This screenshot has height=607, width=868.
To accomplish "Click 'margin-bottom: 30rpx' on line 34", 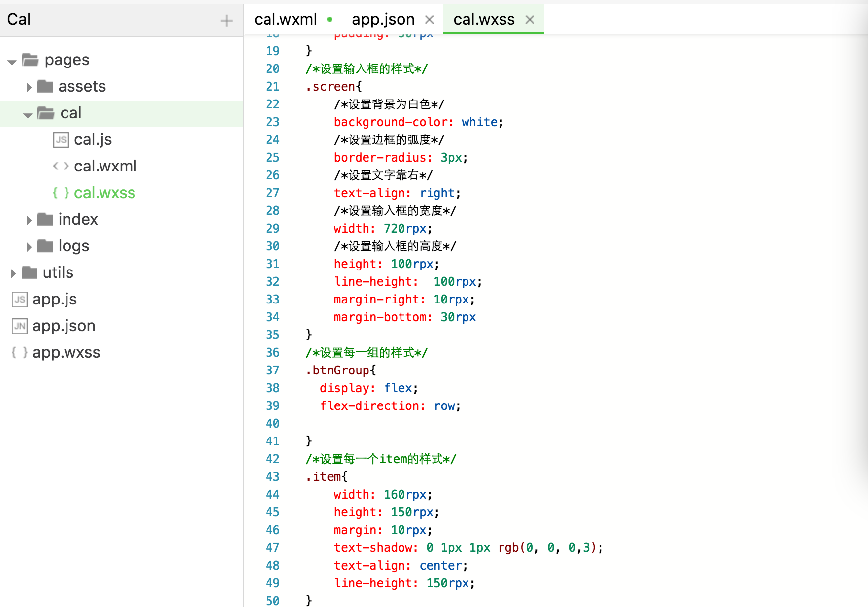I will 405,317.
